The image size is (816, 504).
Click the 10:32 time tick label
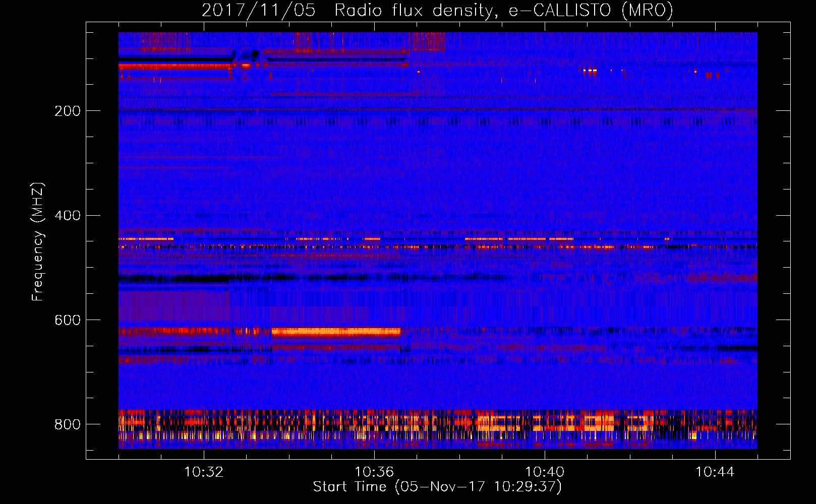(204, 472)
